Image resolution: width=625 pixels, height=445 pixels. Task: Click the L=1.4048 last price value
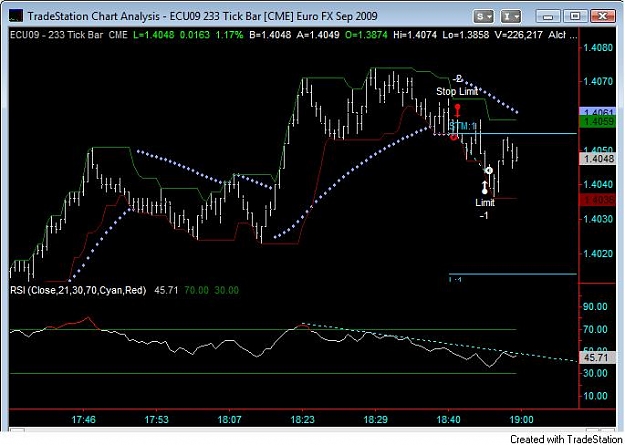(x=153, y=35)
